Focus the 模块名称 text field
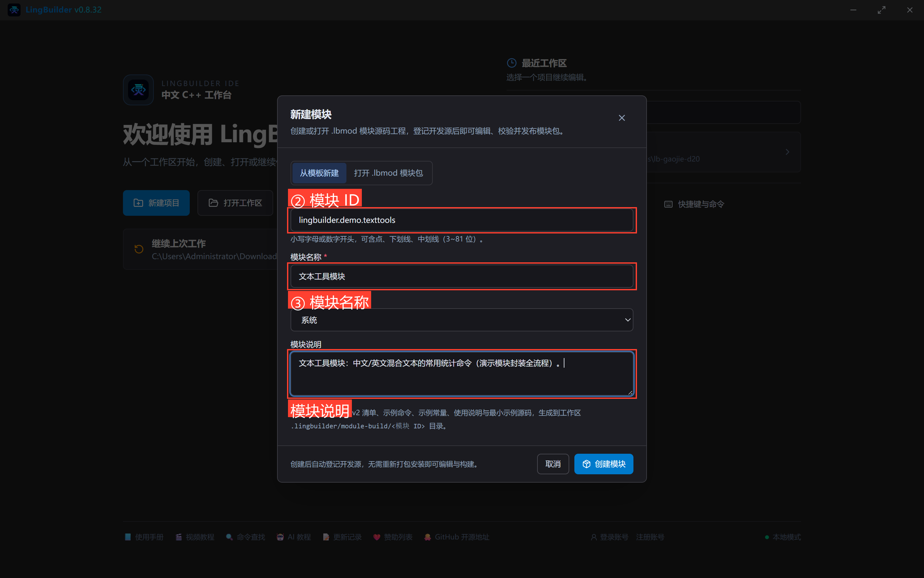Viewport: 924px width, 578px height. tap(462, 276)
